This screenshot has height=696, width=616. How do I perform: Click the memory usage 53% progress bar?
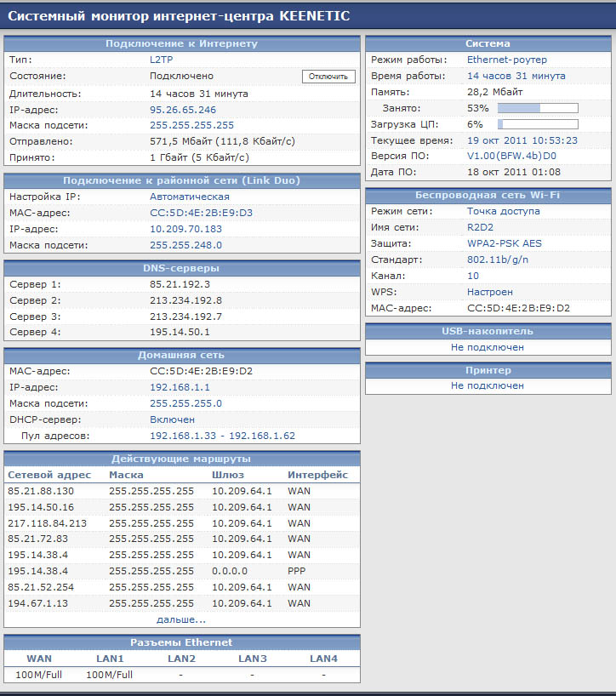pyautogui.click(x=538, y=108)
